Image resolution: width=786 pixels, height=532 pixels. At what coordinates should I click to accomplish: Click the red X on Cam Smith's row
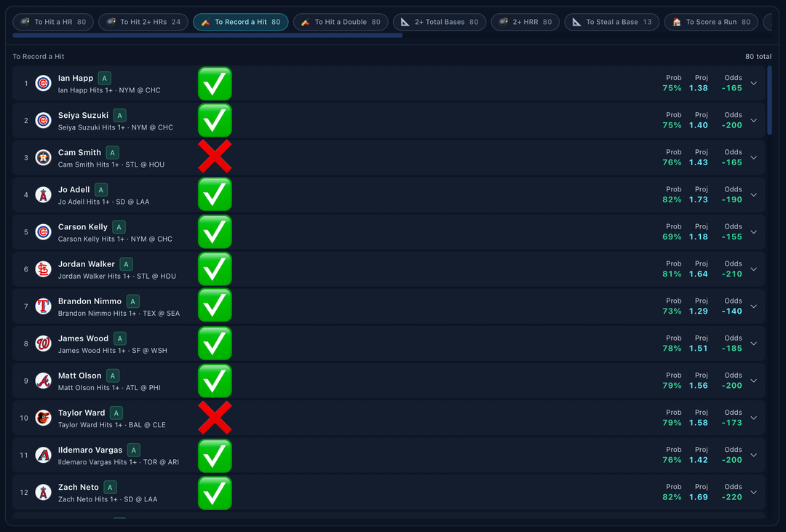[x=215, y=157]
